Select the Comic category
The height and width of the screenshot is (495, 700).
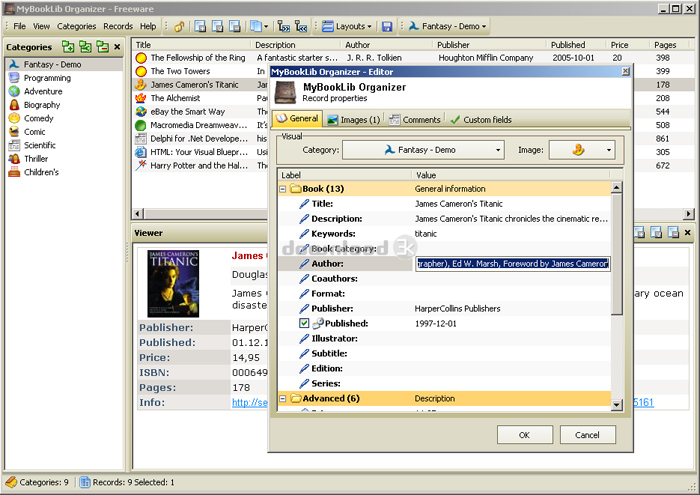click(x=34, y=132)
